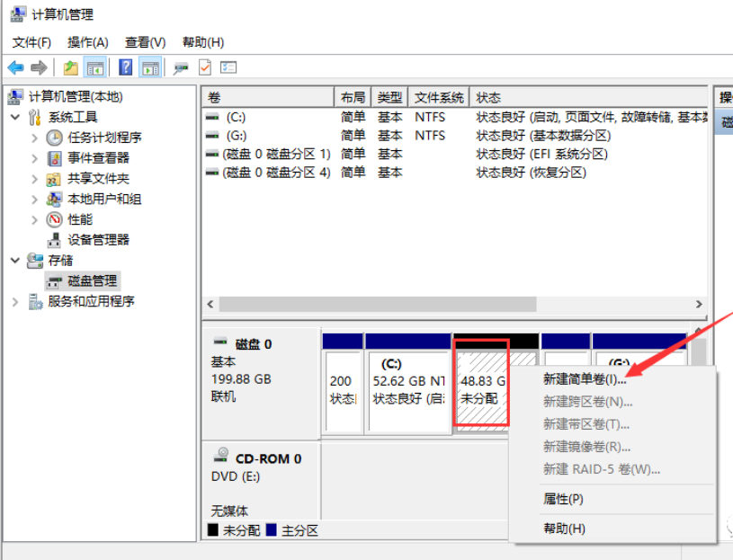Click the 文件系统 column header
Image resolution: width=733 pixels, height=560 pixels.
(439, 97)
